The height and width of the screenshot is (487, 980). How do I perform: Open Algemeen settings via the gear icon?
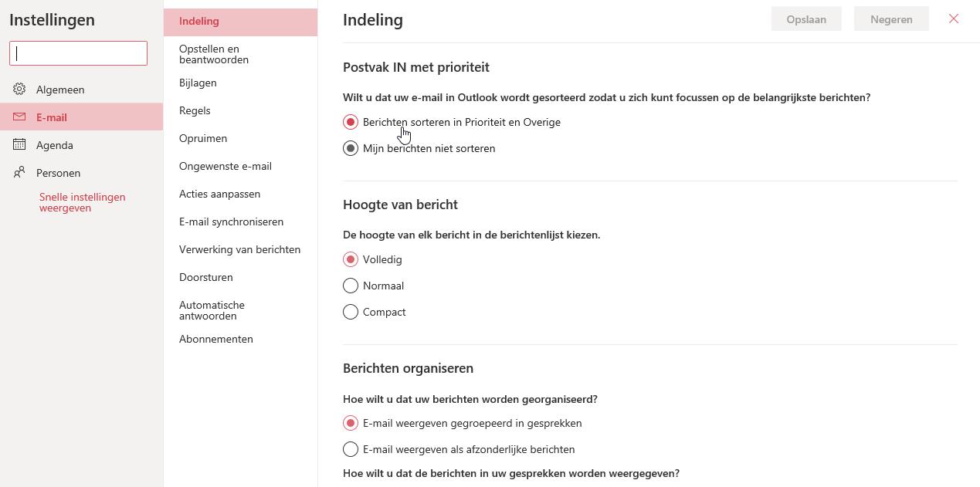pyautogui.click(x=19, y=90)
